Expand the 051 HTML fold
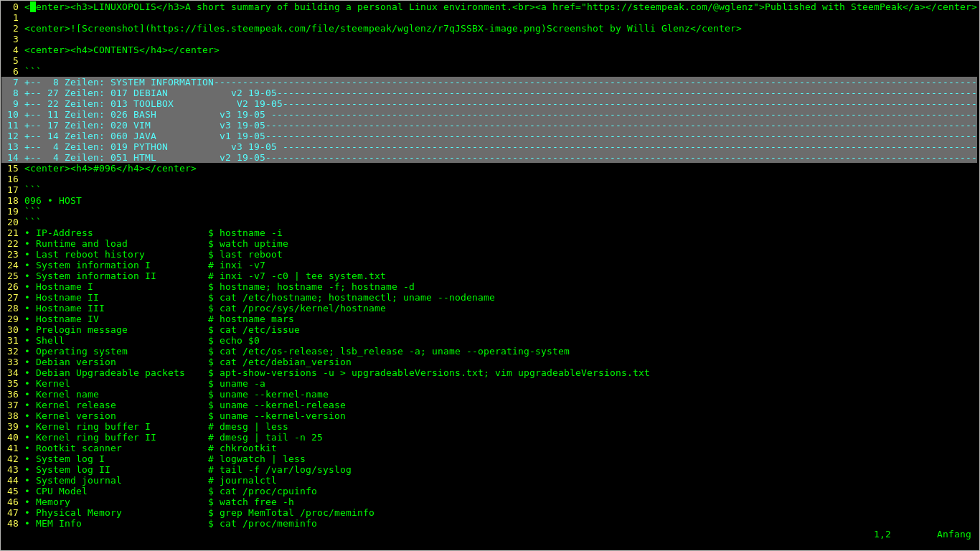Image resolution: width=980 pixels, height=551 pixels. click(489, 158)
